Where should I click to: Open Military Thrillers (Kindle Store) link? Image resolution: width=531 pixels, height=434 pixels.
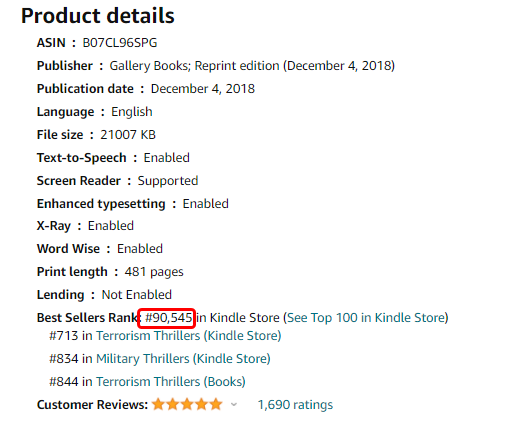183,359
